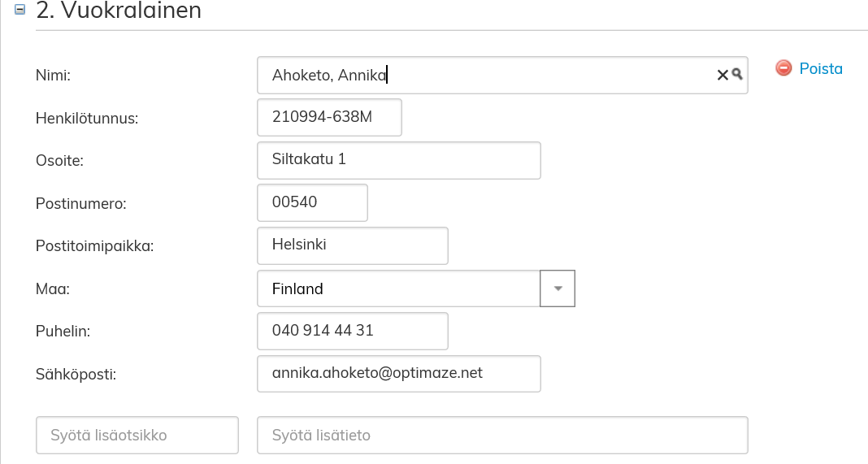The height and width of the screenshot is (464, 868).
Task: Click the 'Maa:' field label
Action: click(52, 288)
